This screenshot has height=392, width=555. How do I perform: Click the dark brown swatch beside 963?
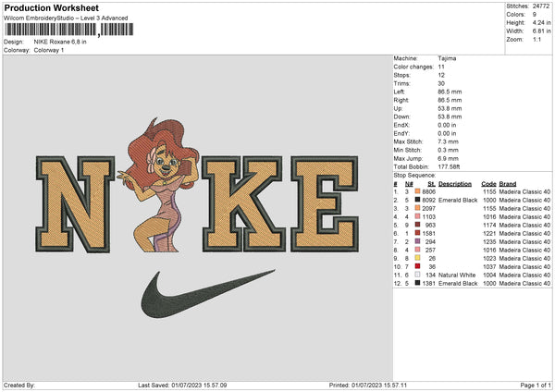click(418, 225)
